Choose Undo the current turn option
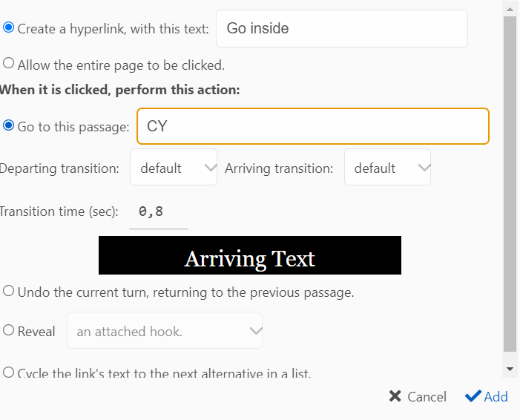Viewport: 520px width, 420px height. click(9, 292)
